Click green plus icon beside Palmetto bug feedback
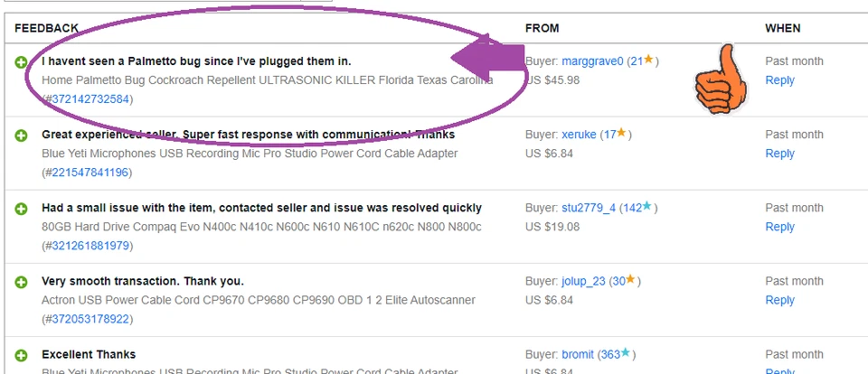 click(x=21, y=61)
